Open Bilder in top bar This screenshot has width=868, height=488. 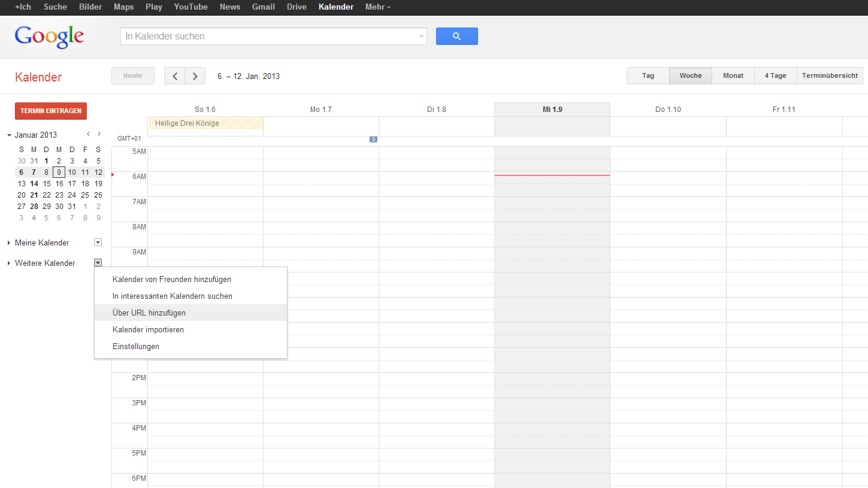pos(90,7)
